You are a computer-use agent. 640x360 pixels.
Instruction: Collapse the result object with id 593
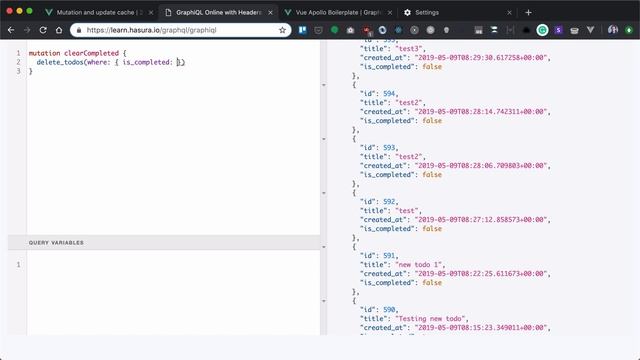(x=324, y=139)
